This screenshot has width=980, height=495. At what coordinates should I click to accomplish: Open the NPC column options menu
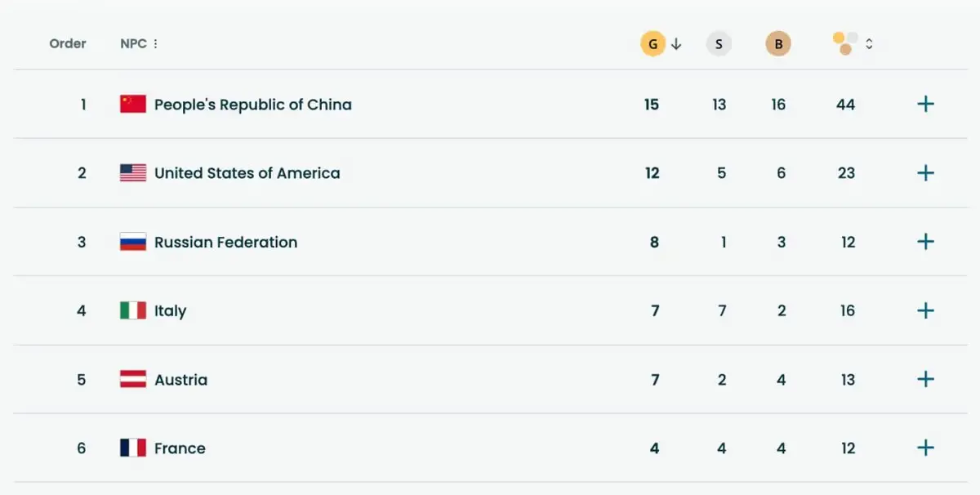coord(155,44)
